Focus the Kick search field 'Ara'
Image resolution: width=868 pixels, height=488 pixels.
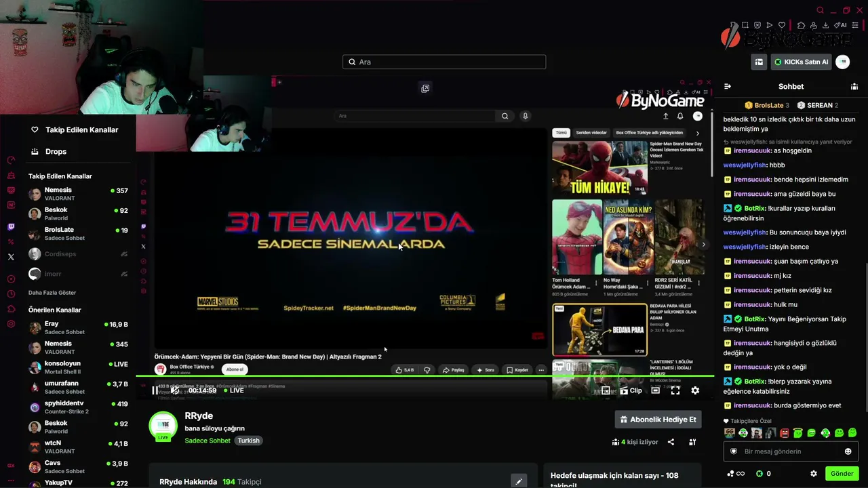pos(444,62)
